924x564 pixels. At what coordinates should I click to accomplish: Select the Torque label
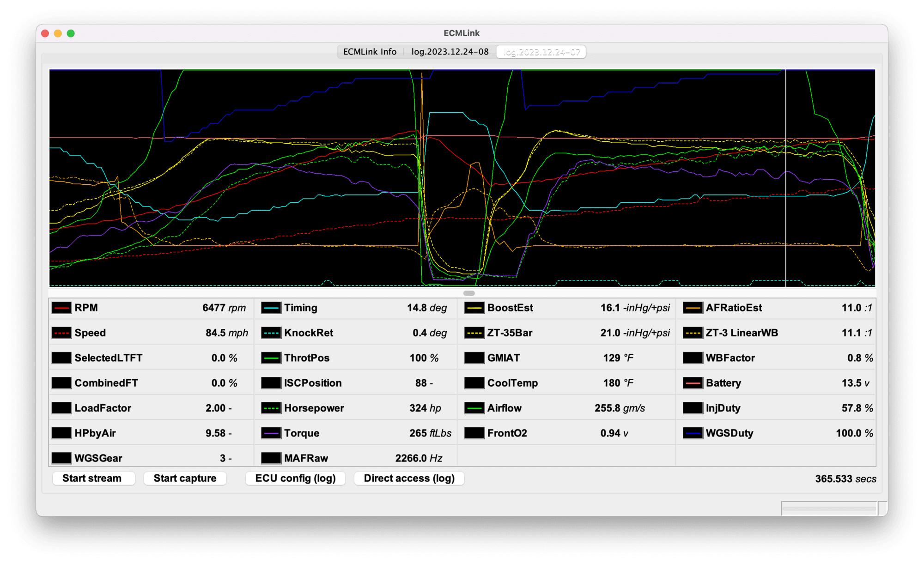302,433
